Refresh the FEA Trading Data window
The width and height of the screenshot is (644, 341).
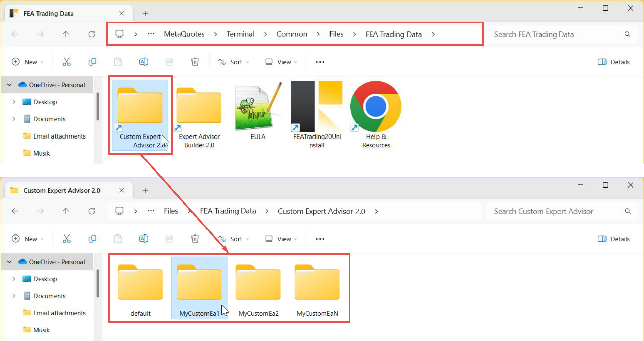point(92,34)
